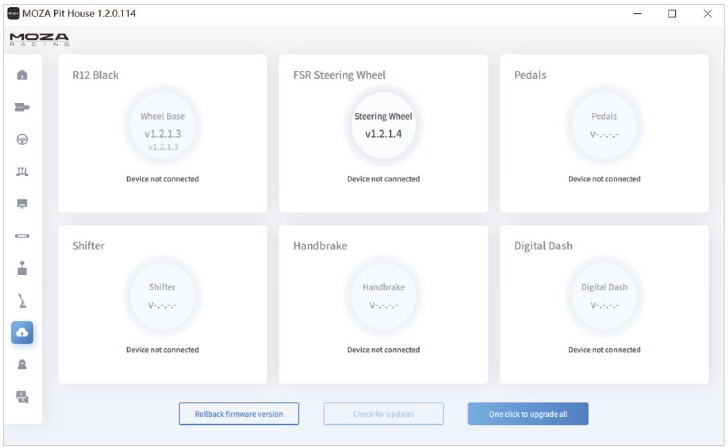
Task: Click 'Device not connected' in Pedals card
Action: [604, 179]
